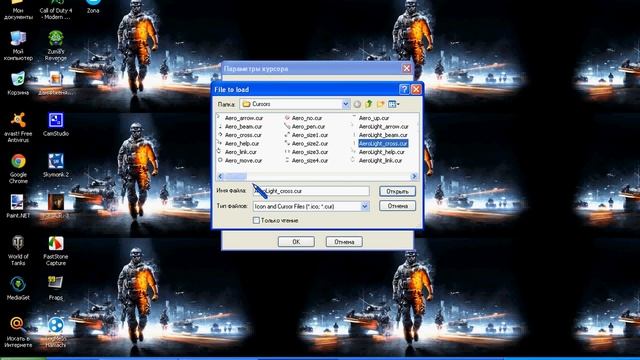This screenshot has height=360, width=640.
Task: Select Aero_pen.cur file
Action: (308, 127)
